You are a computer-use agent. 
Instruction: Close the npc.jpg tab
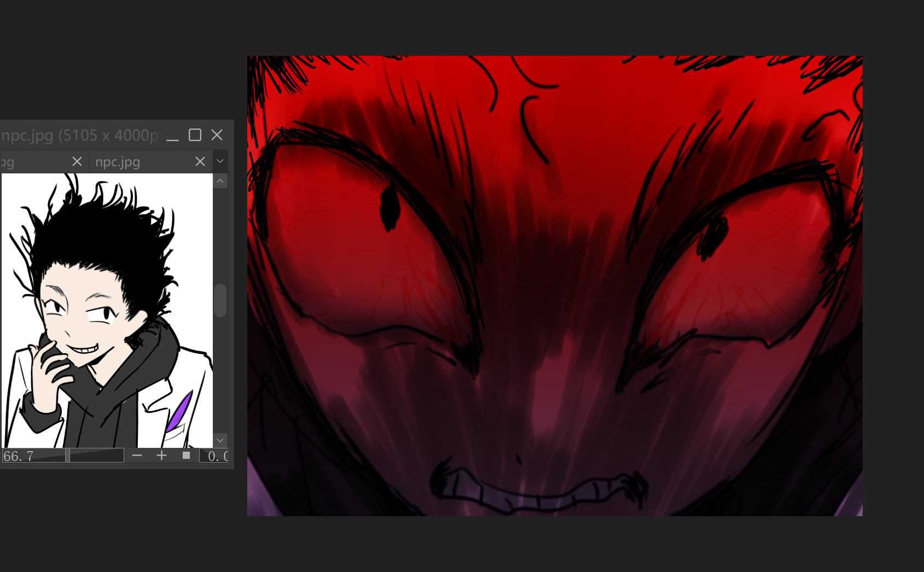200,161
